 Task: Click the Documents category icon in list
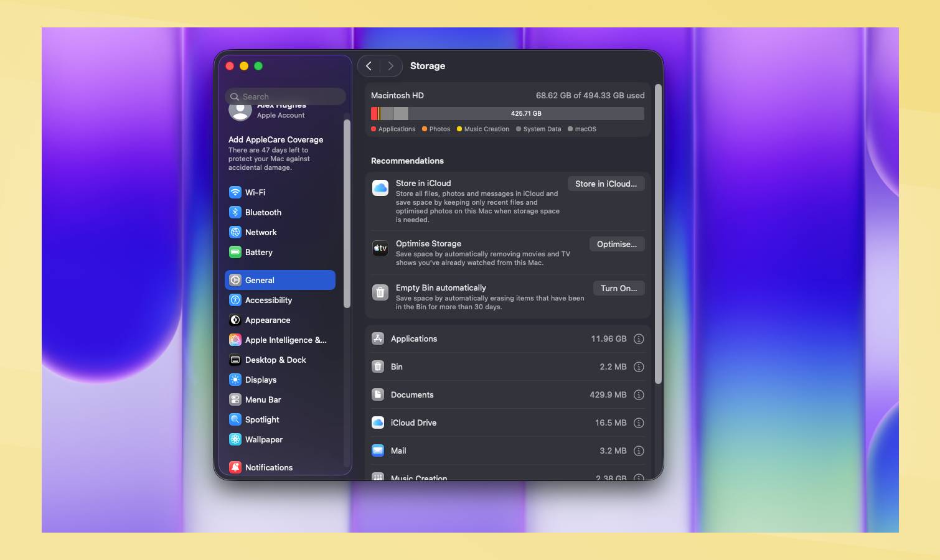click(378, 394)
